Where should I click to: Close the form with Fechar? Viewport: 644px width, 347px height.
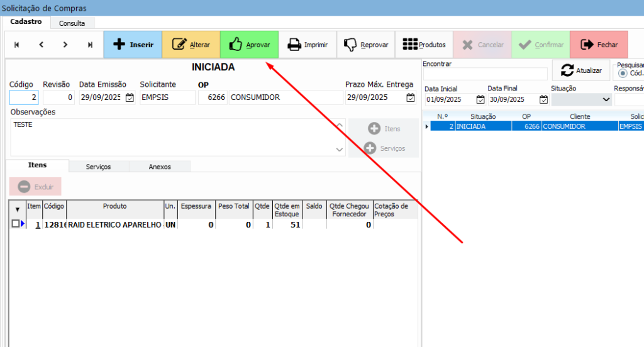tap(598, 45)
